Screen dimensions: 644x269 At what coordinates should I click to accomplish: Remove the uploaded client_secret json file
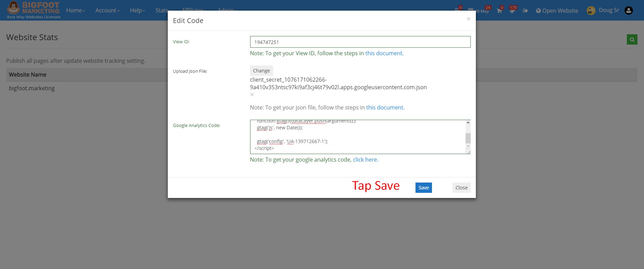(252, 95)
